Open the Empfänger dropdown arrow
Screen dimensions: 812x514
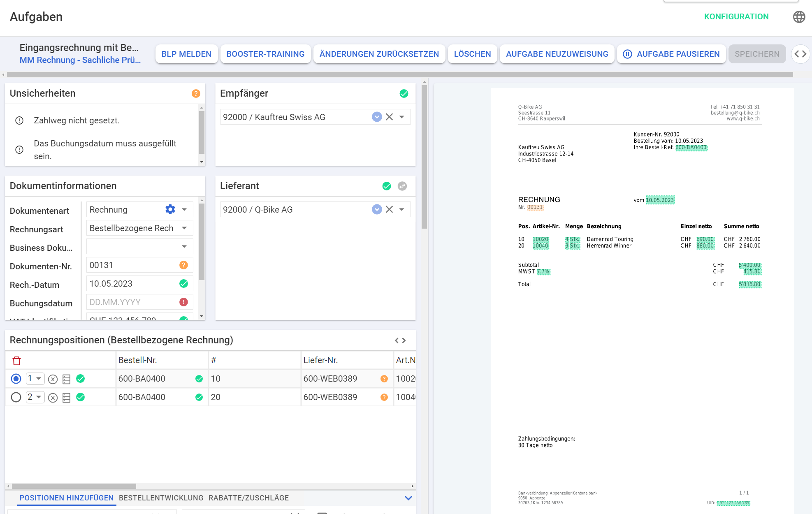[402, 117]
